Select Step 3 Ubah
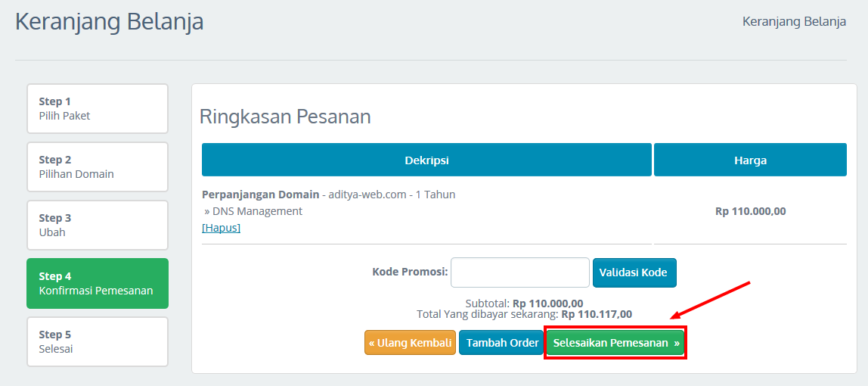The image size is (868, 386). tap(97, 225)
